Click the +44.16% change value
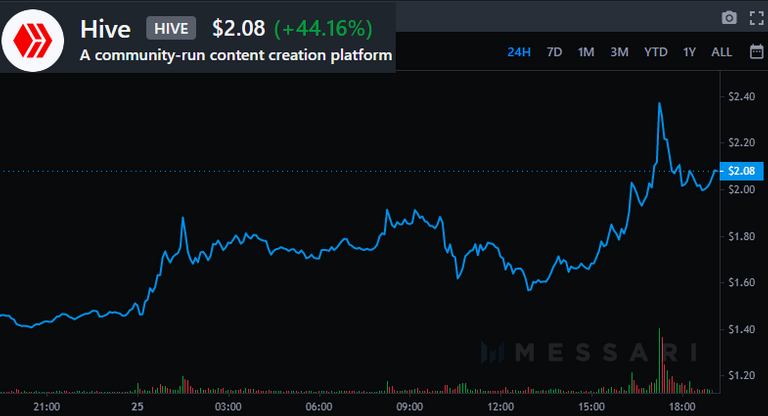This screenshot has height=416, width=768. (x=323, y=28)
